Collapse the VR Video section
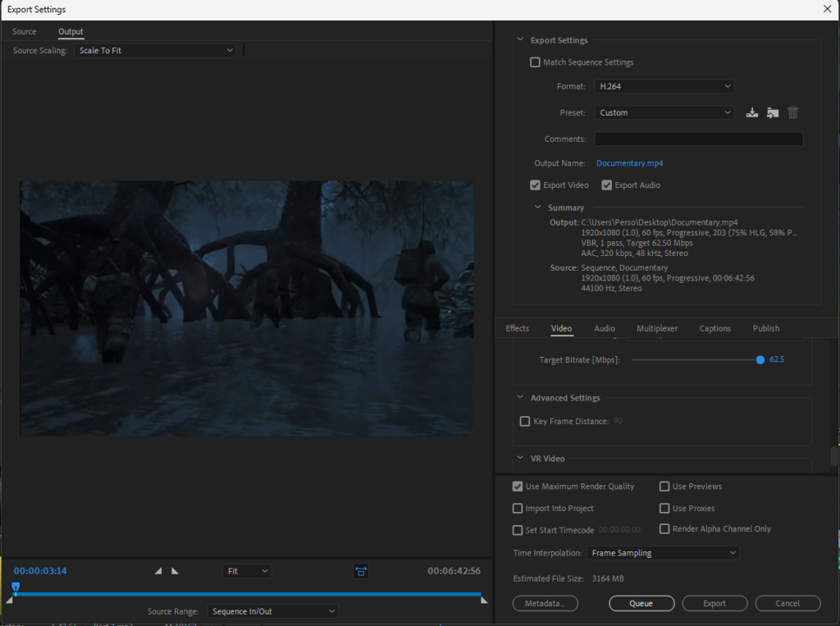Image resolution: width=840 pixels, height=626 pixels. pos(519,459)
